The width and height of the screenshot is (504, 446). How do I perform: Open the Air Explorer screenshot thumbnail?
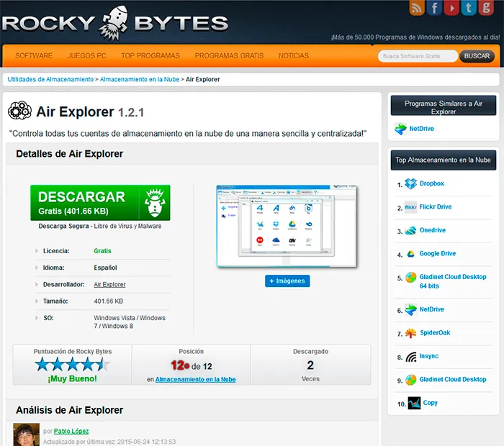click(287, 226)
